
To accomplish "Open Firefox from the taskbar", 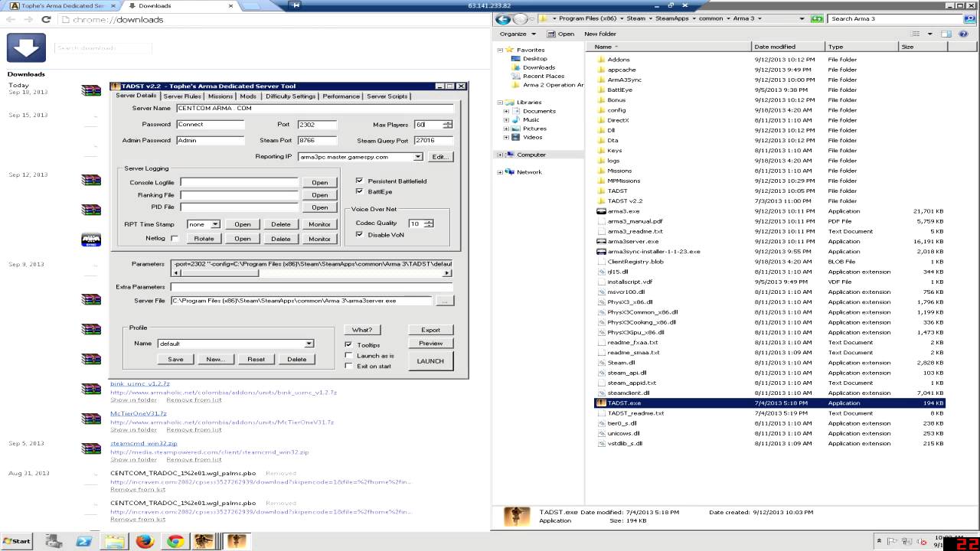I will (x=145, y=541).
